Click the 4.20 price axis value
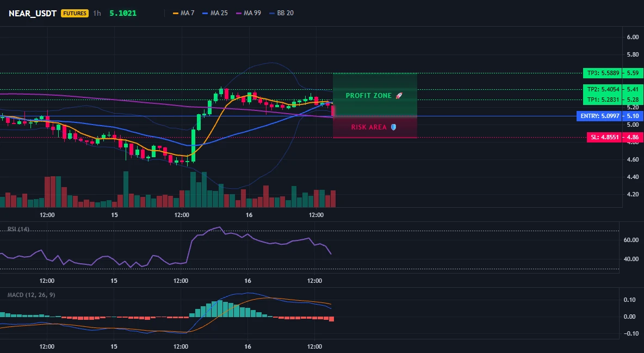Screen dimensions: 644x353 [633, 194]
